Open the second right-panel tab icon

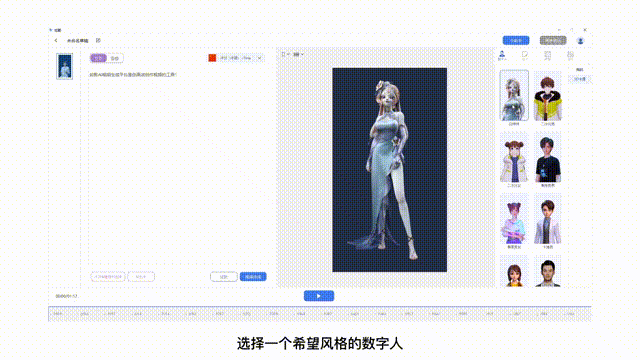(525, 55)
